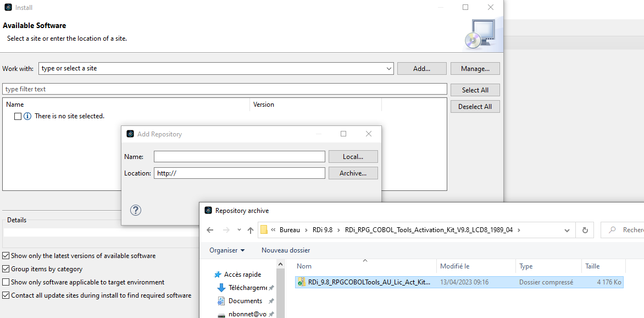
Task: Click the nbonnet@vo drive icon
Action: coord(221,315)
